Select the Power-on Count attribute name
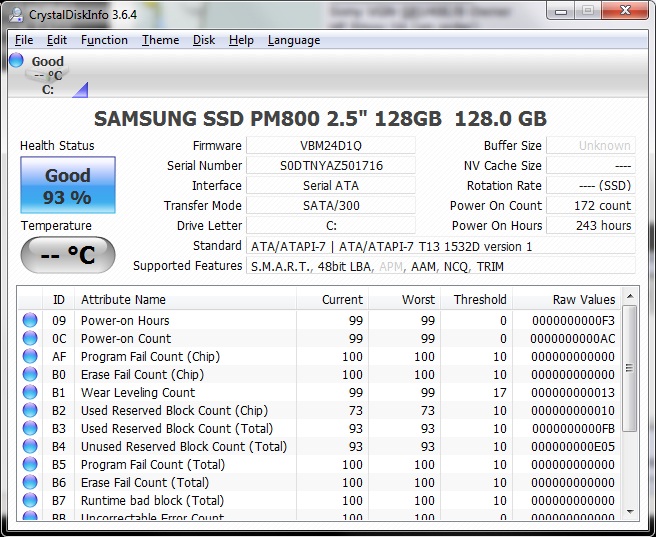This screenshot has height=537, width=656. 126,339
